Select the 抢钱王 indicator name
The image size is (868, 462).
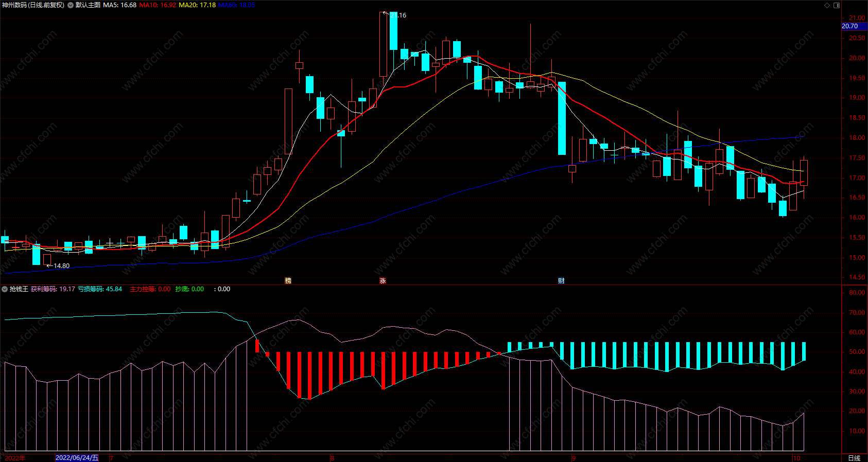[19, 289]
